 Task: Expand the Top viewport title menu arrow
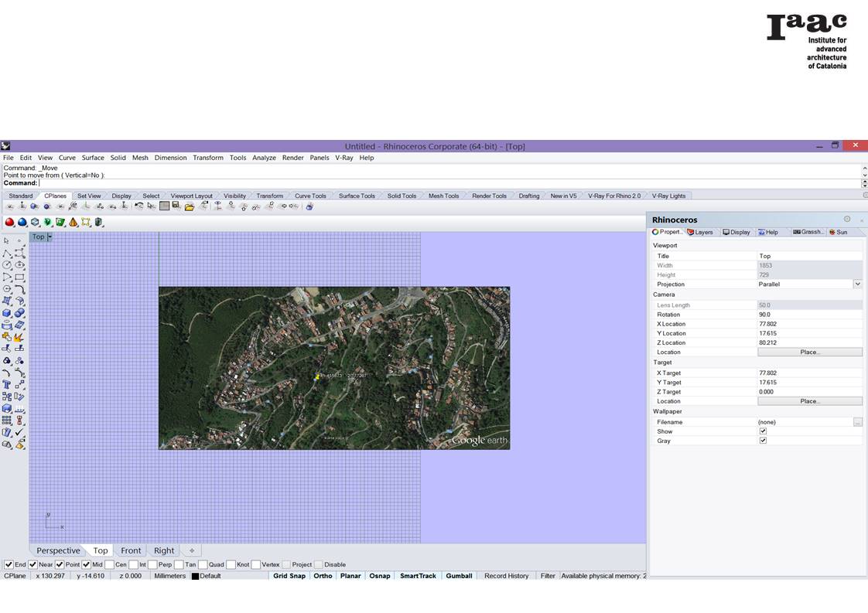pyautogui.click(x=50, y=237)
